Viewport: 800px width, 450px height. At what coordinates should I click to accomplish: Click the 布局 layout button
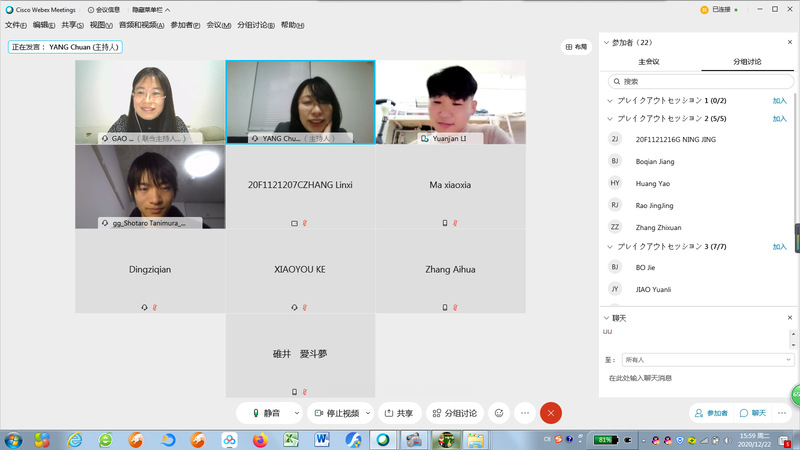click(577, 46)
